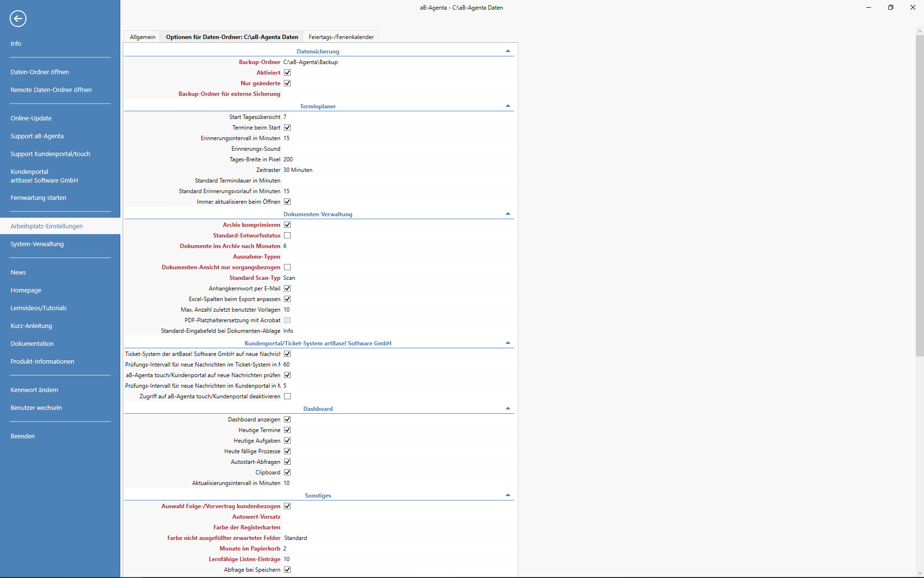Collapse the Datensicherung section
The image size is (924, 578).
click(508, 51)
